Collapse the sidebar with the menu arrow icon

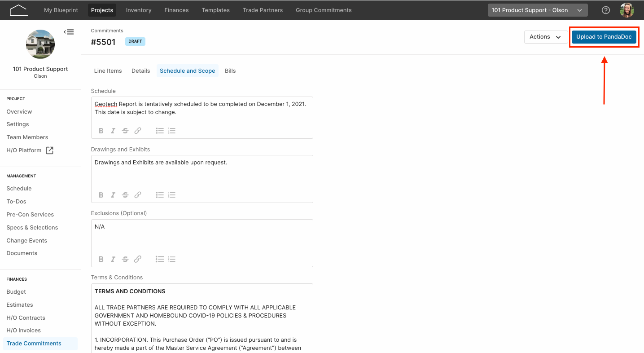tap(69, 32)
